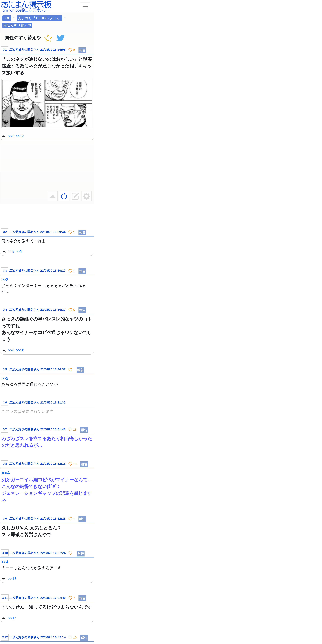This screenshot has height=644, width=322.
Task: Click the thread title 責任のすり替えや heading
Action: 23,38
